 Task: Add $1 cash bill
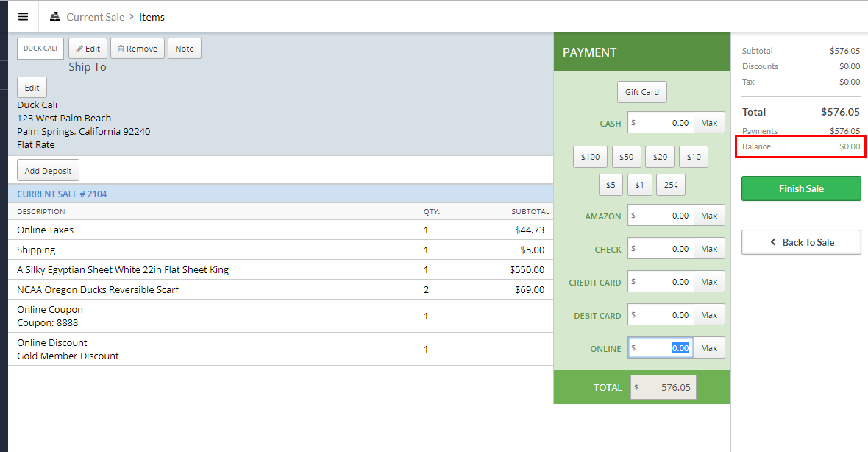(639, 185)
